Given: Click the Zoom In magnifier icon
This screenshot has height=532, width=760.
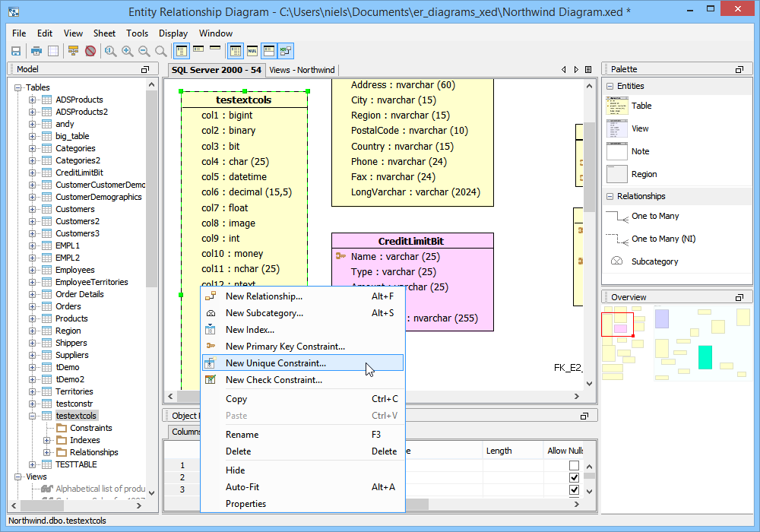Looking at the screenshot, I should 127,51.
